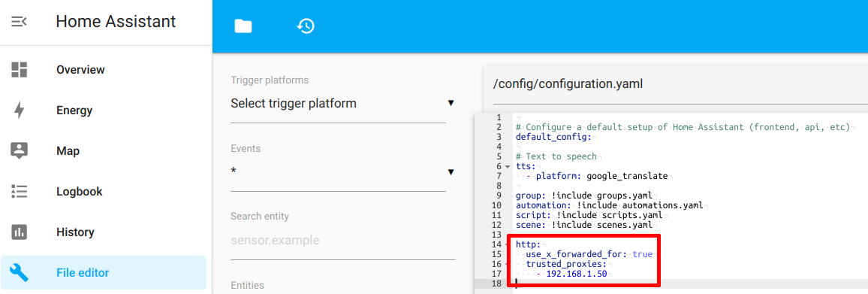
Task: Click line number 18 in gutter
Action: point(496,283)
